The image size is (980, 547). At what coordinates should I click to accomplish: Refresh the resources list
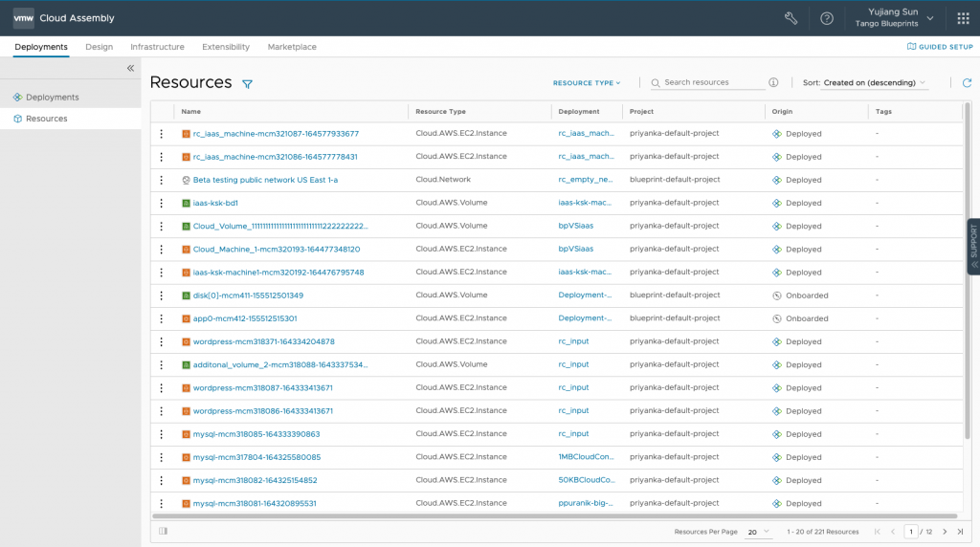pos(967,83)
